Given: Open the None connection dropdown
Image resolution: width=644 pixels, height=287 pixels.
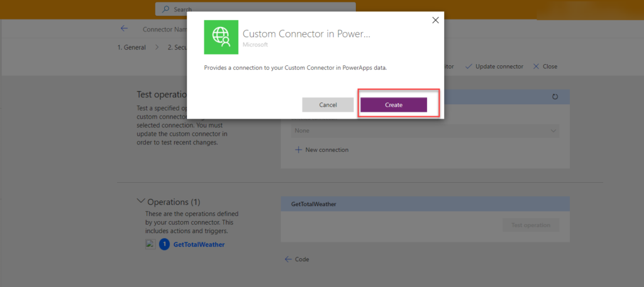Looking at the screenshot, I should click(425, 131).
